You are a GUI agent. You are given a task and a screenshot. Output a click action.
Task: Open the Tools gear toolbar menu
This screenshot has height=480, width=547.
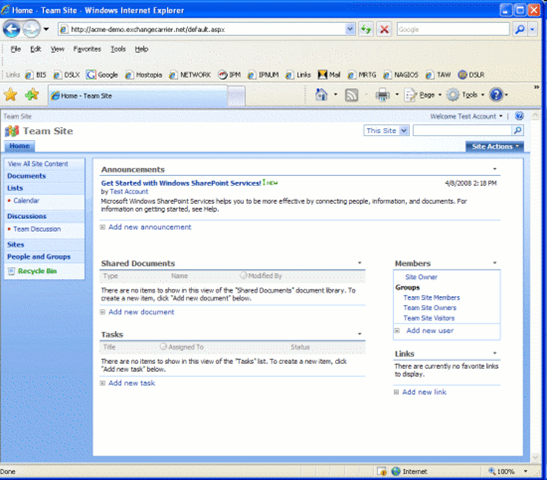tap(465, 95)
